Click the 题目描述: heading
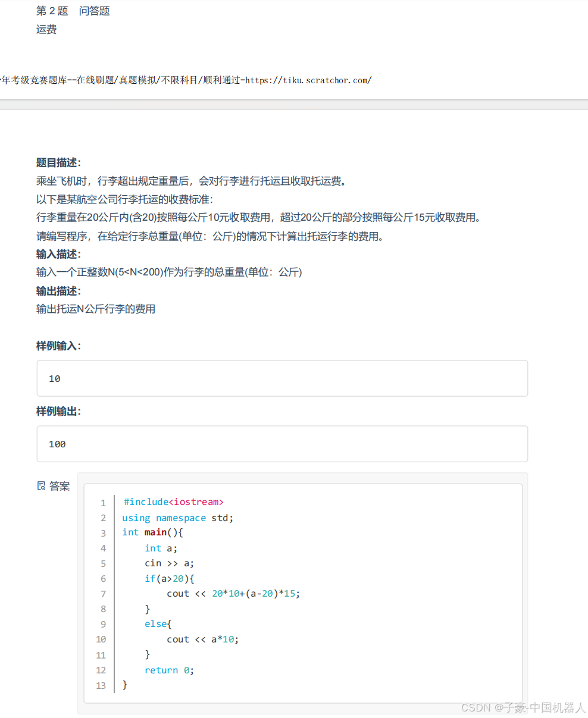The image size is (588, 718). coord(59,163)
